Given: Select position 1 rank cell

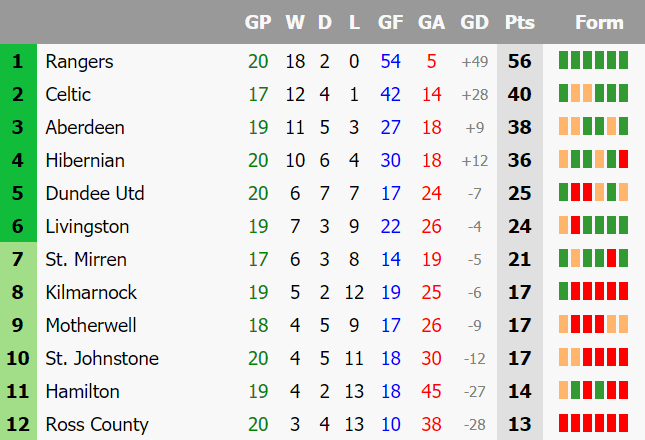Looking at the screenshot, I should (18, 61).
